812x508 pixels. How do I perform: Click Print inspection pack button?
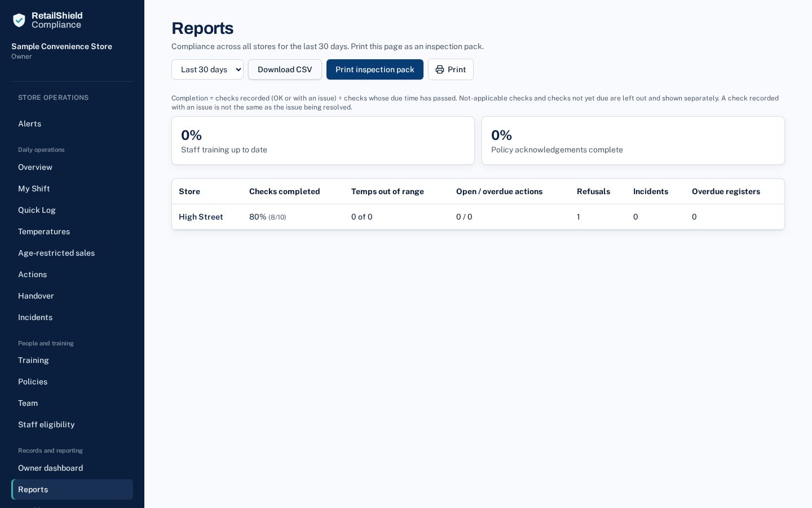[x=375, y=69]
